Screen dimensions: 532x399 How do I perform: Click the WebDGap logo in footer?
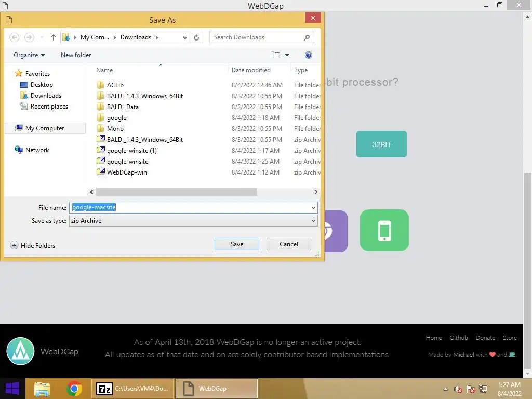pos(20,351)
